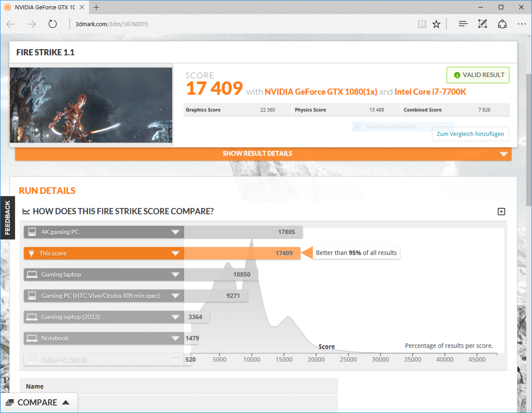Viewport: 532px width, 413px height.
Task: Open the Edge More actions menu
Action: 522,24
